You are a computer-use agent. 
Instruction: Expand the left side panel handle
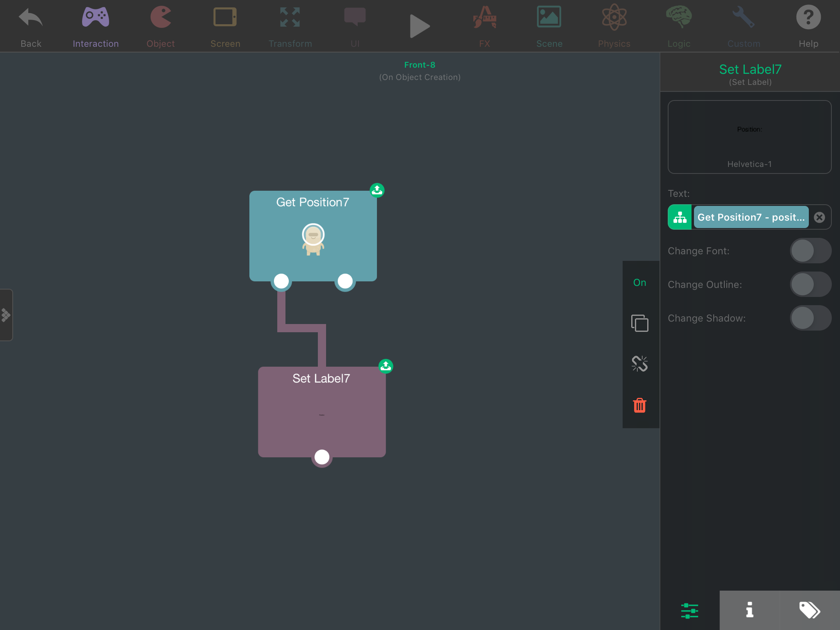(6, 315)
